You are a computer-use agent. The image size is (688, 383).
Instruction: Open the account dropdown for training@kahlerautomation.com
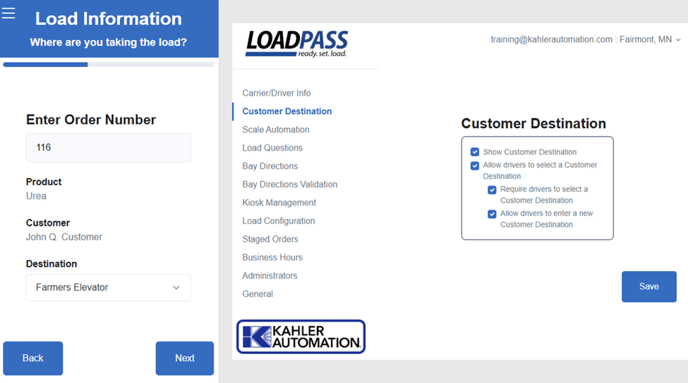[x=585, y=39]
